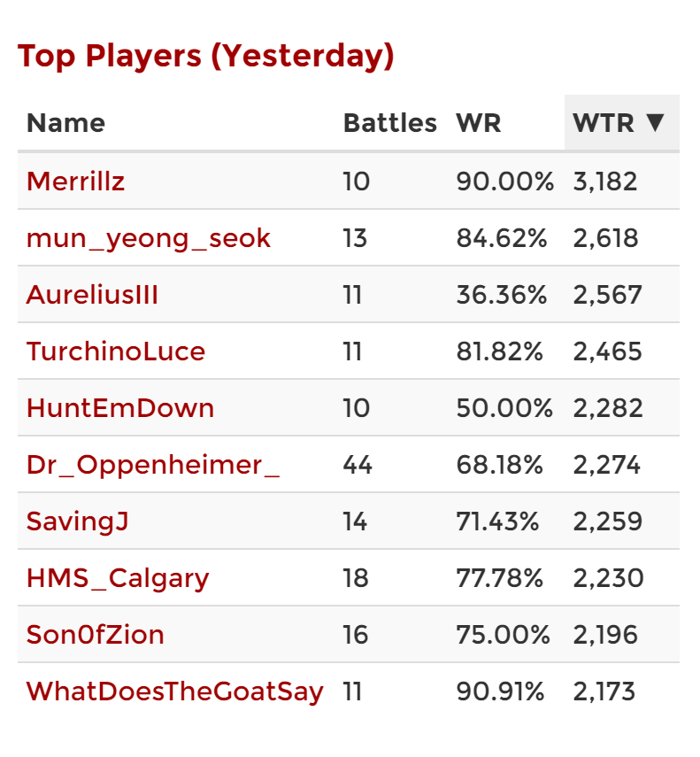Sort table by Name column
This screenshot has height=757, width=700.
click(66, 123)
